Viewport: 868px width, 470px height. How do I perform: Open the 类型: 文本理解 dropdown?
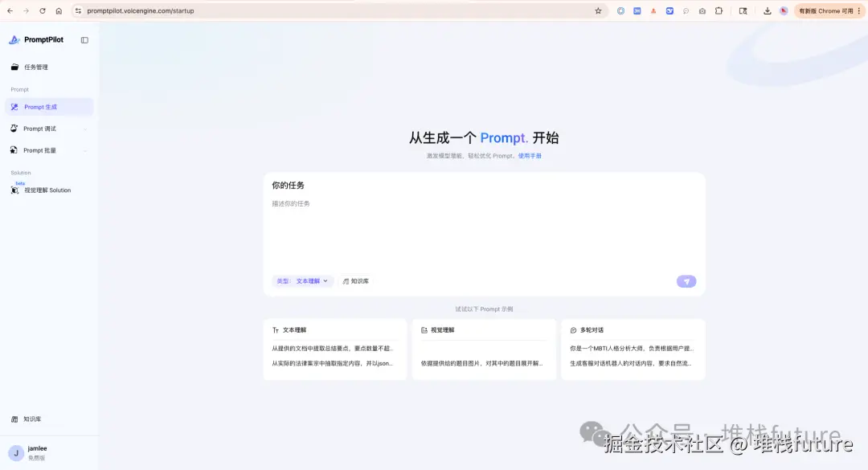[x=303, y=281]
